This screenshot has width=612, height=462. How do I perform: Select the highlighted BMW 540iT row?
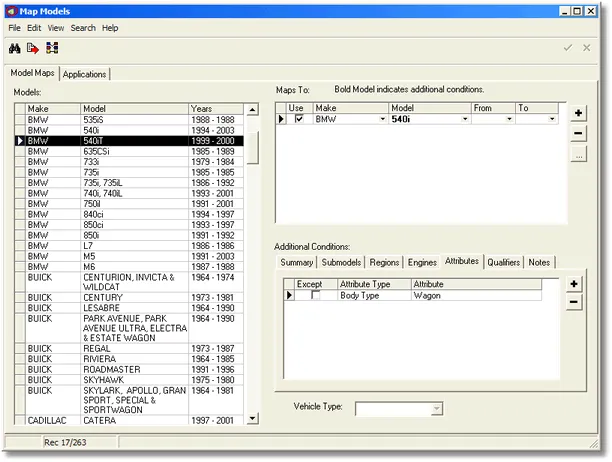click(129, 141)
